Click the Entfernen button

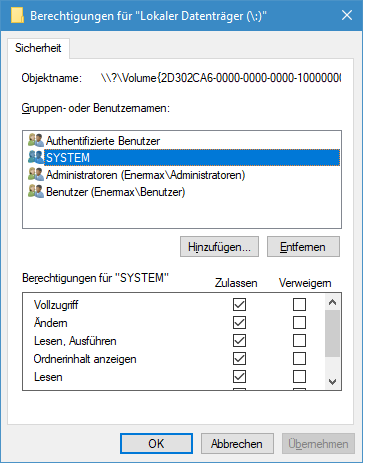[303, 247]
